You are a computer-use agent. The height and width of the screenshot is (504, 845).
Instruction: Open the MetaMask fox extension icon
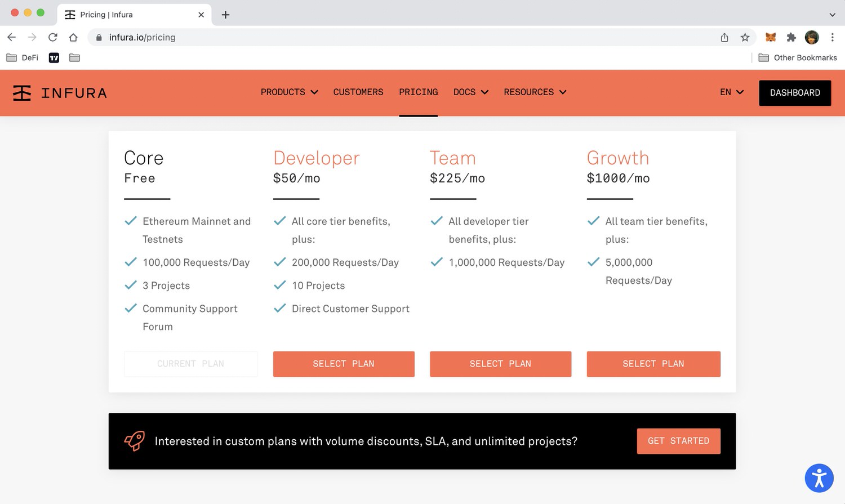(x=771, y=37)
